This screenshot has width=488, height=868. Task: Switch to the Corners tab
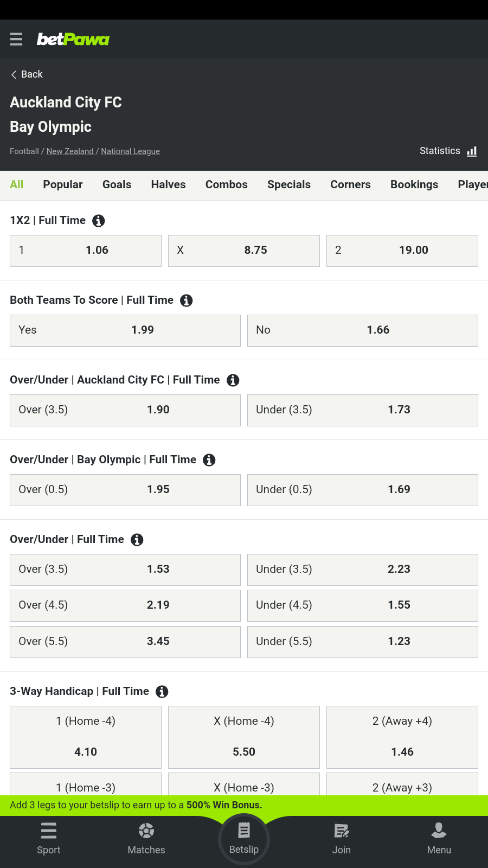click(x=350, y=184)
